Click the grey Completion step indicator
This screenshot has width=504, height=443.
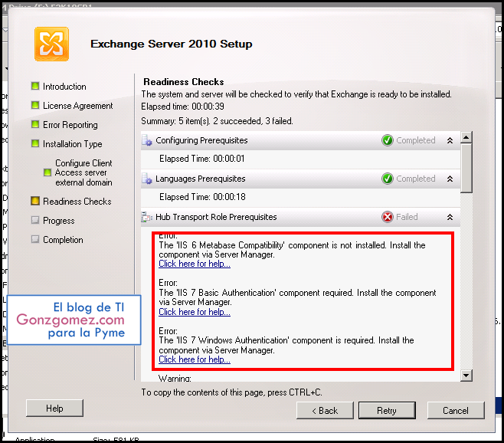(x=35, y=239)
